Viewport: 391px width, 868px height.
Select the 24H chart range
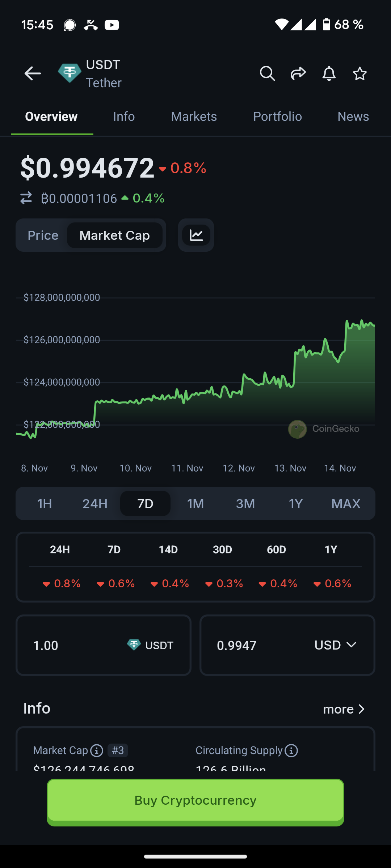tap(95, 503)
